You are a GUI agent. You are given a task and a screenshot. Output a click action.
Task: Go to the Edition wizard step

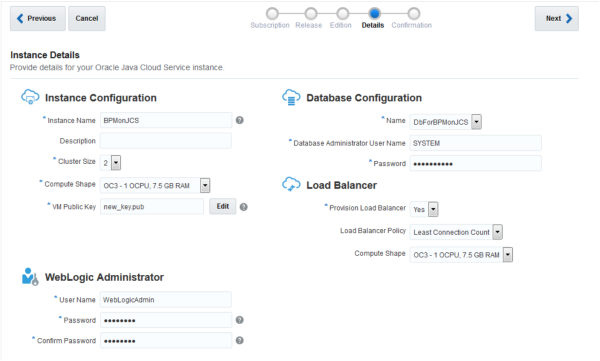pyautogui.click(x=342, y=14)
